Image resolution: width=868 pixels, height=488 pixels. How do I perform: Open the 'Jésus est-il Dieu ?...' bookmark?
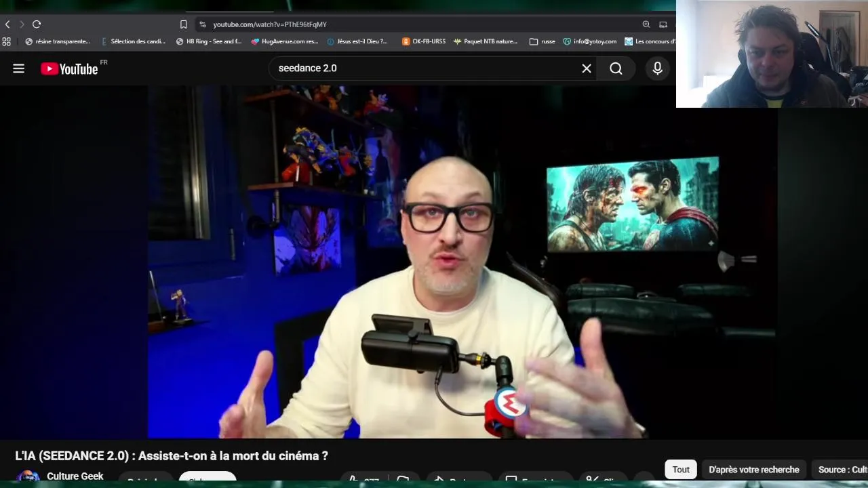coord(357,41)
